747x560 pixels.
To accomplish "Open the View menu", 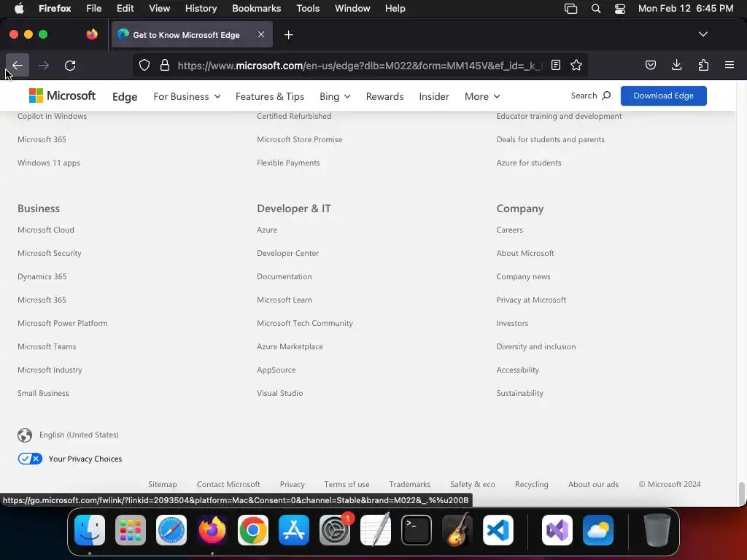I will click(159, 9).
